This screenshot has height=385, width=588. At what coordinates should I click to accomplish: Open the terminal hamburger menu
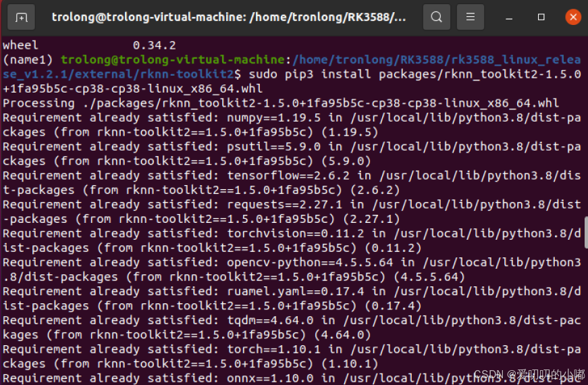[471, 18]
